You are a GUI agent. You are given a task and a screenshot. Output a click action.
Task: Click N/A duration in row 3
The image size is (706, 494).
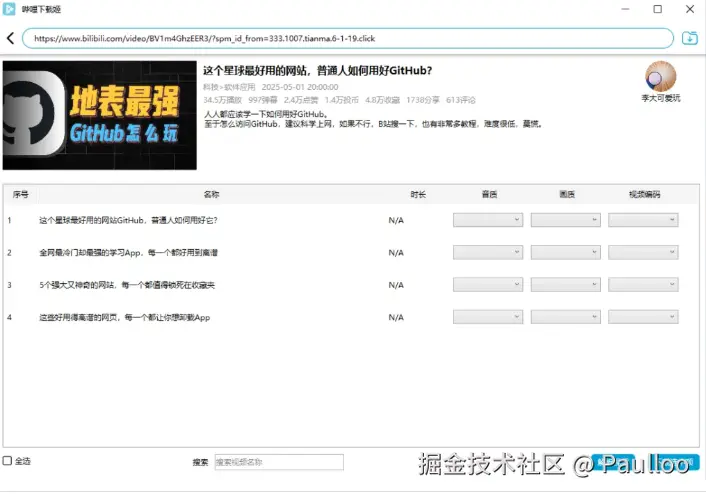[396, 285]
